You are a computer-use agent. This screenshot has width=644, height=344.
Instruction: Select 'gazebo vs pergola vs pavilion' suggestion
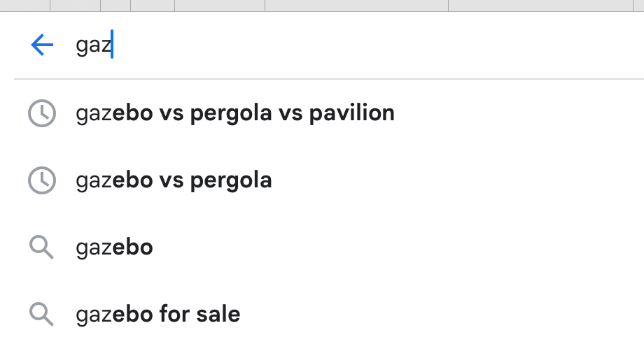(234, 113)
